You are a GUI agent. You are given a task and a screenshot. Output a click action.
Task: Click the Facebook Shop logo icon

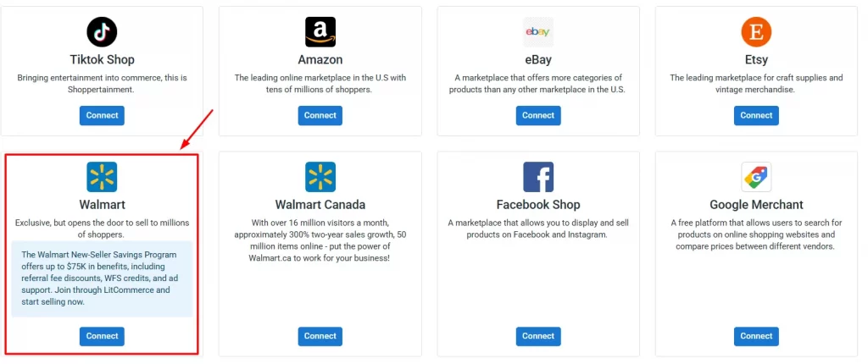538,177
